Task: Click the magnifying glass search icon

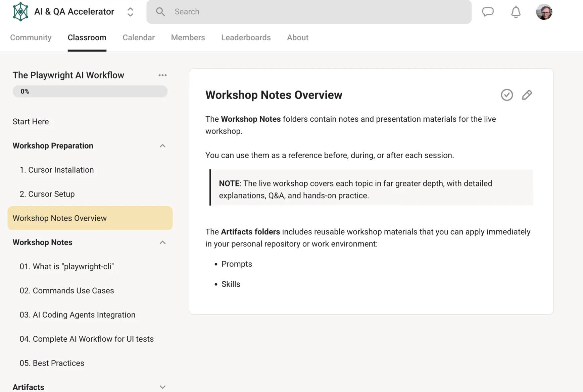Action: click(160, 12)
